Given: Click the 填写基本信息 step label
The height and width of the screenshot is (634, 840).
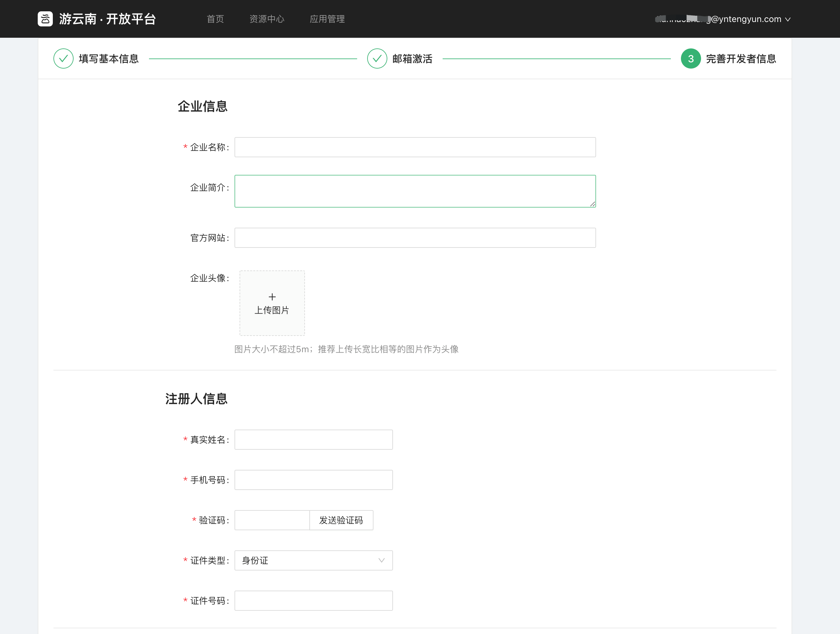Looking at the screenshot, I should (x=108, y=58).
